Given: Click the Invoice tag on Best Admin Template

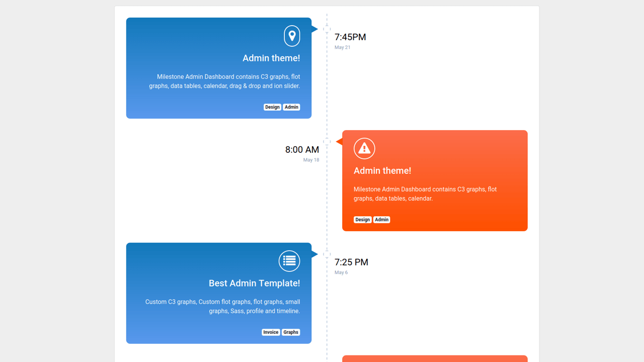Looking at the screenshot, I should [x=271, y=332].
